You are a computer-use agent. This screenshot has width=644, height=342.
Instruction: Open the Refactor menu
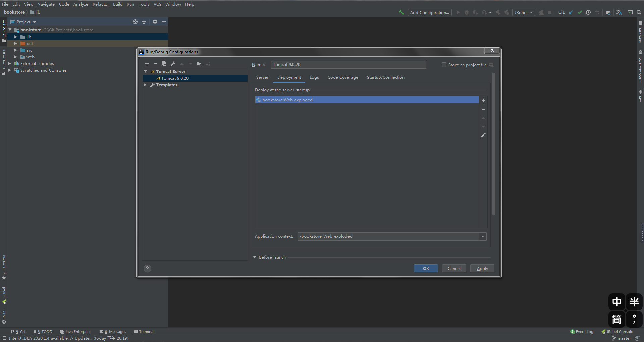(101, 4)
